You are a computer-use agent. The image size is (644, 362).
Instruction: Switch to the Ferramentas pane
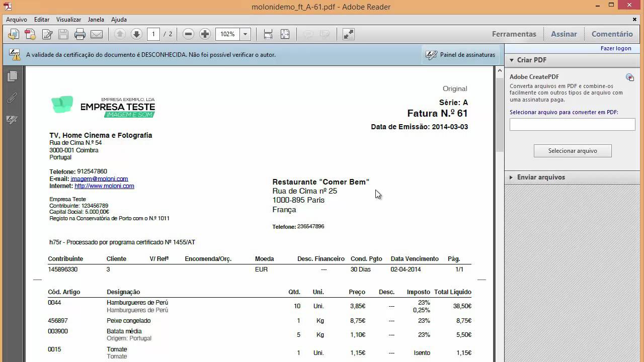(x=514, y=34)
